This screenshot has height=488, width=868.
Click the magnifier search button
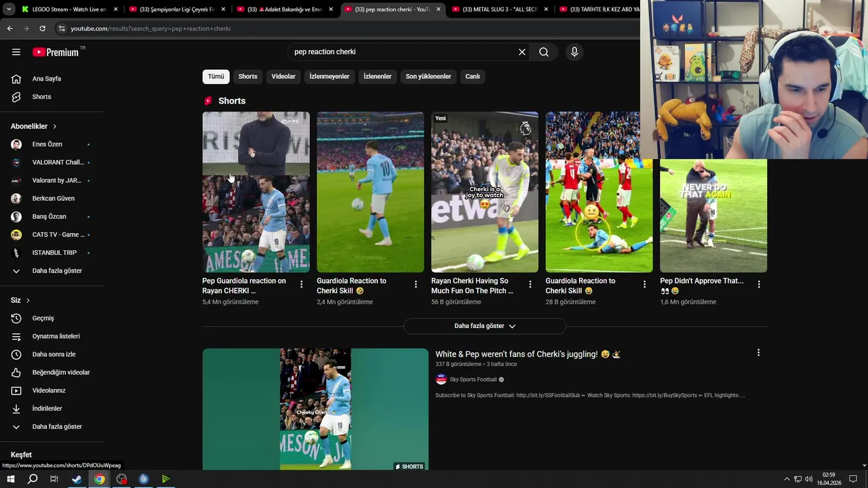[544, 52]
